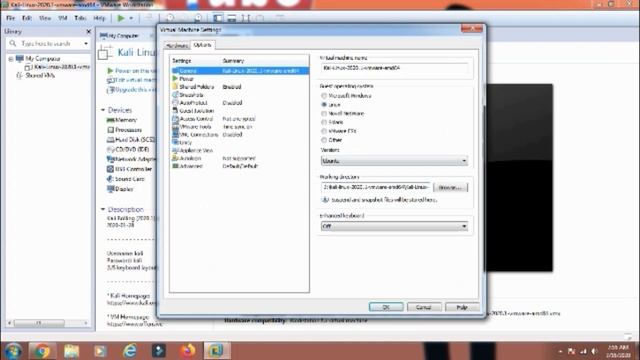This screenshot has width=640, height=360.
Task: Select VMware Tools option row
Action: [240, 127]
